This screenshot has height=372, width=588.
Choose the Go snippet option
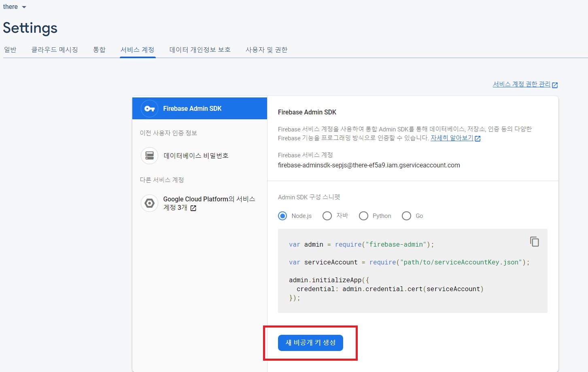coord(406,216)
